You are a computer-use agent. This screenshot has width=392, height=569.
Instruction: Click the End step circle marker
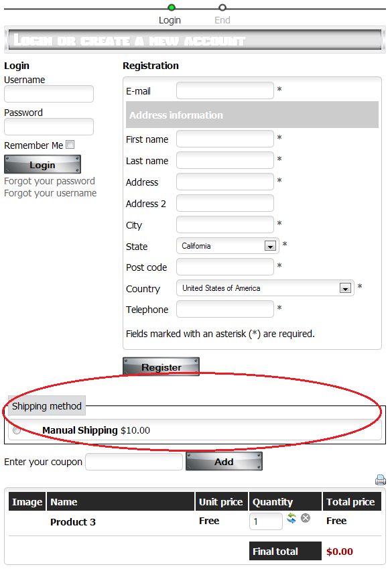coord(222,7)
